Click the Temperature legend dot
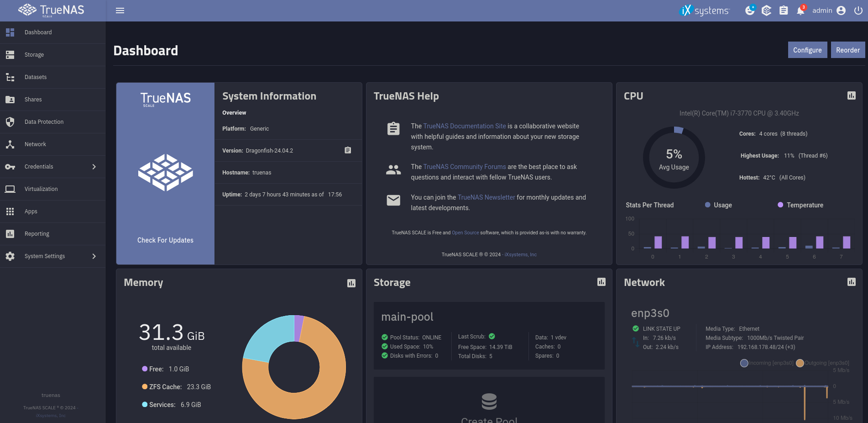 (780, 205)
